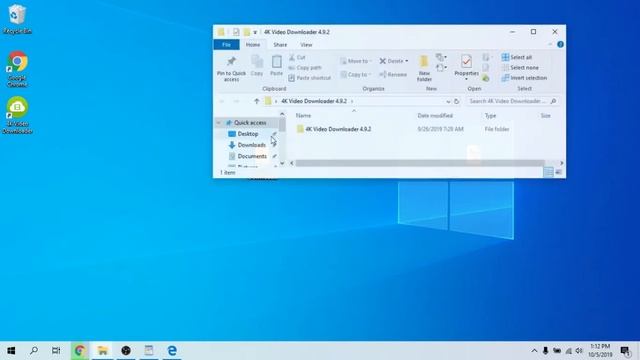Click the red X Delete button
Image resolution: width=640 pixels, height=360 pixels.
(x=382, y=61)
